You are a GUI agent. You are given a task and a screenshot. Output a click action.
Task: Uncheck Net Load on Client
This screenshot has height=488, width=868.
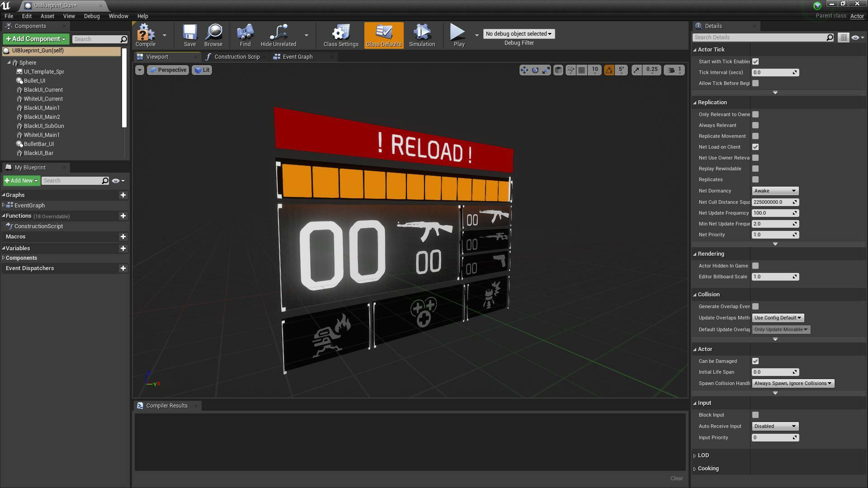755,147
